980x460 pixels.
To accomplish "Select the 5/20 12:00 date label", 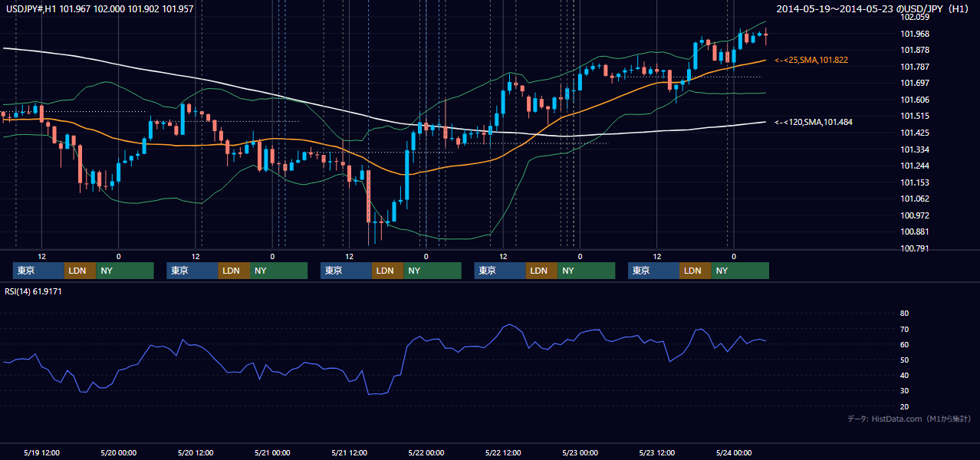I will (196, 452).
